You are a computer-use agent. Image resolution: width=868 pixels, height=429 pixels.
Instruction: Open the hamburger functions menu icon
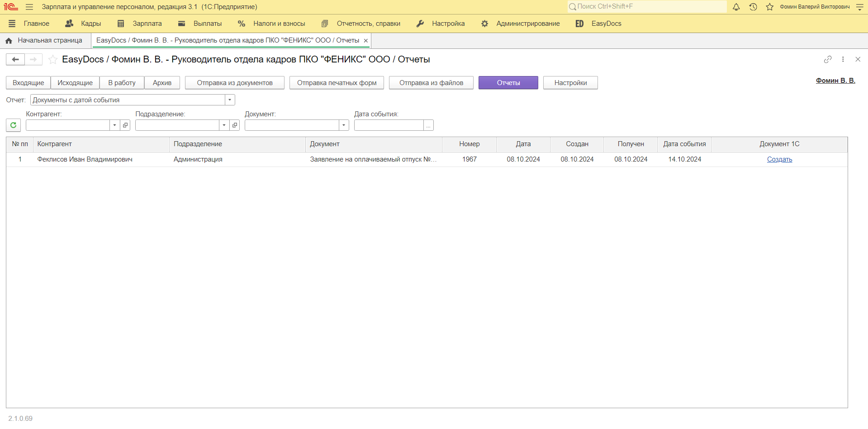(29, 7)
